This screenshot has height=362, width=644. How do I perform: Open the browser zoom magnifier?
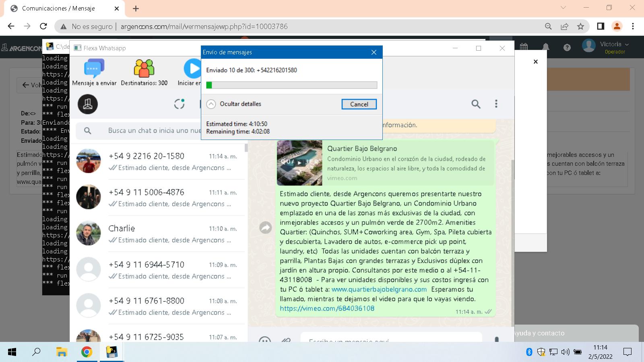coord(548,26)
